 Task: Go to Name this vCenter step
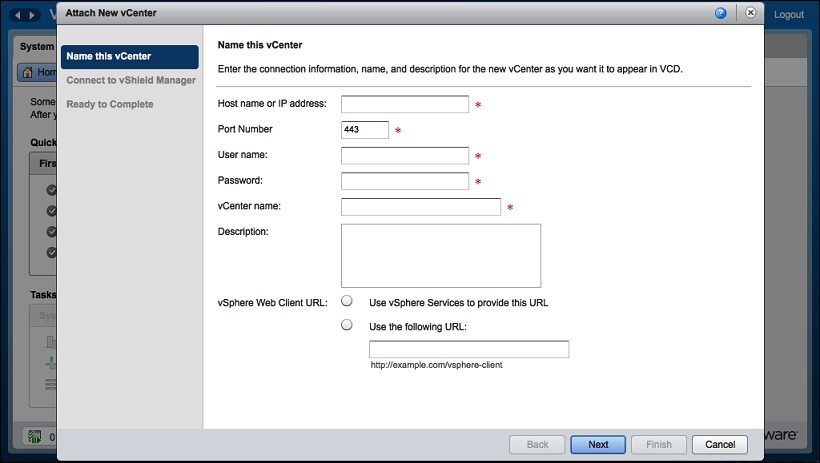point(129,57)
